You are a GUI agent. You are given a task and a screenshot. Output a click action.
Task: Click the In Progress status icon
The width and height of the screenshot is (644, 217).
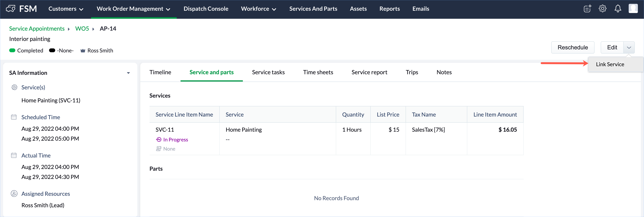point(159,139)
